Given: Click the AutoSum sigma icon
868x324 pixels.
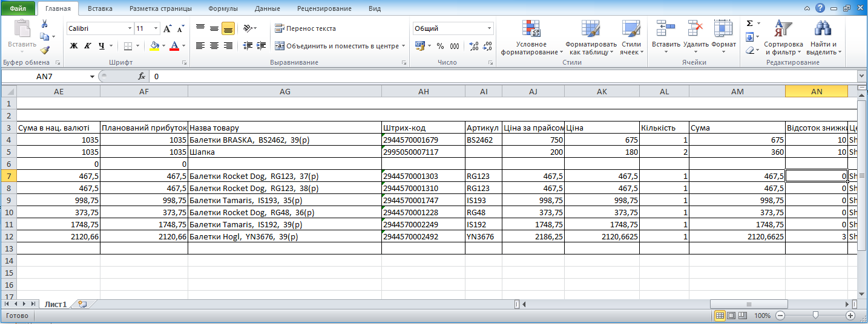Looking at the screenshot, I should [x=749, y=24].
